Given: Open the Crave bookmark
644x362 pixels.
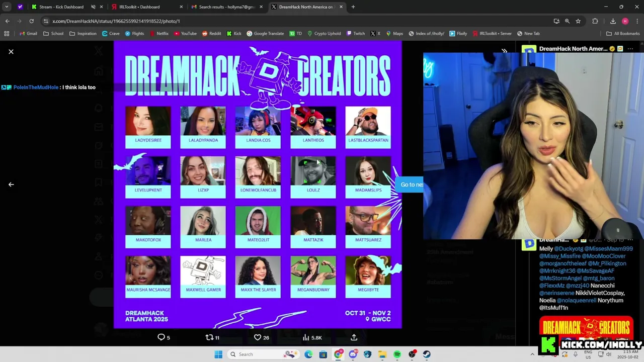Looking at the screenshot, I should point(111,34).
